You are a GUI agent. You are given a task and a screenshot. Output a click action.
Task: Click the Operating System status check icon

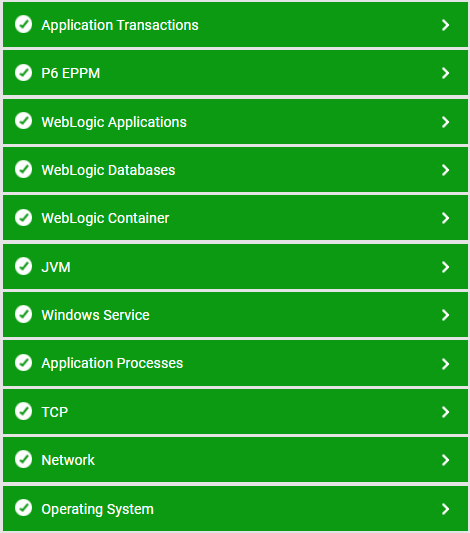click(23, 508)
